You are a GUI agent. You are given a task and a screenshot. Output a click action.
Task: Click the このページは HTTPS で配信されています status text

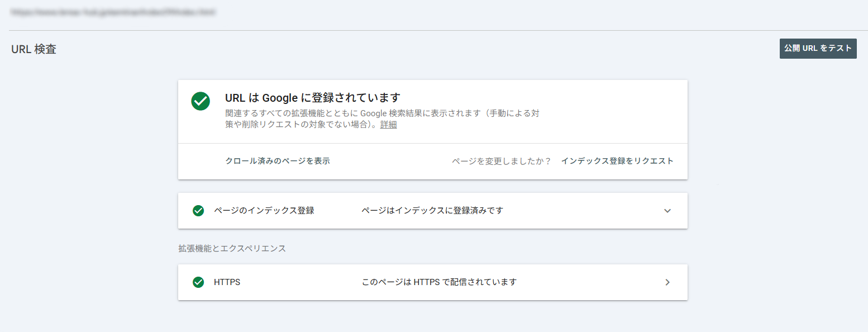tap(439, 282)
